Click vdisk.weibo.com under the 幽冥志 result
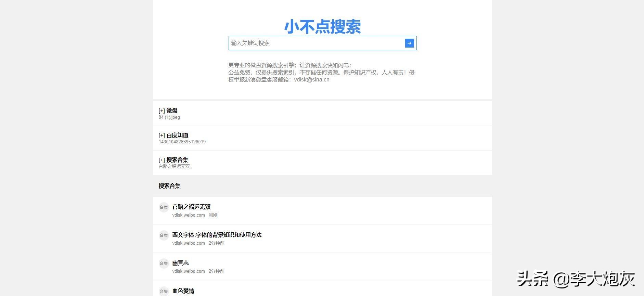Image resolution: width=644 pixels, height=296 pixels. click(x=189, y=271)
